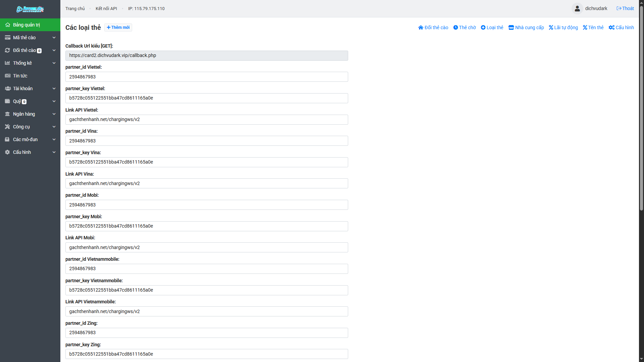The width and height of the screenshot is (644, 362).
Task: Click the page vertical scrollbar thumb
Action: click(x=641, y=107)
